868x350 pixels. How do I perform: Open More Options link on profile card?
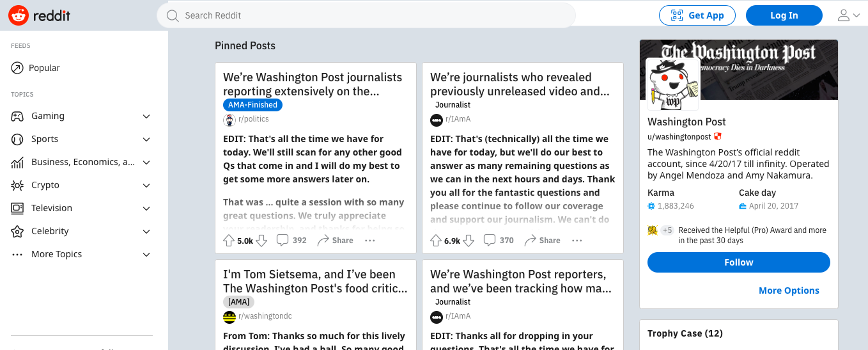[788, 290]
